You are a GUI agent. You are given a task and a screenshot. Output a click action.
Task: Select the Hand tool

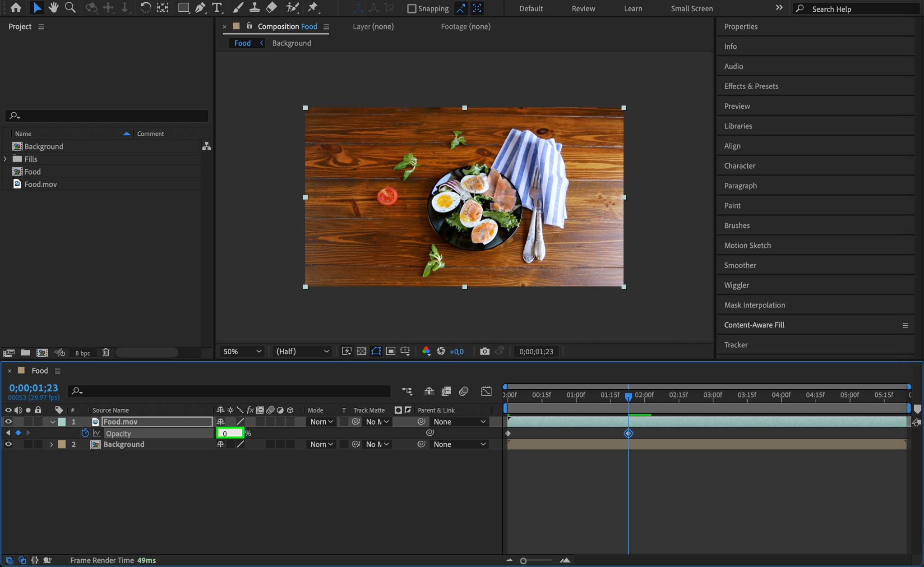point(54,8)
